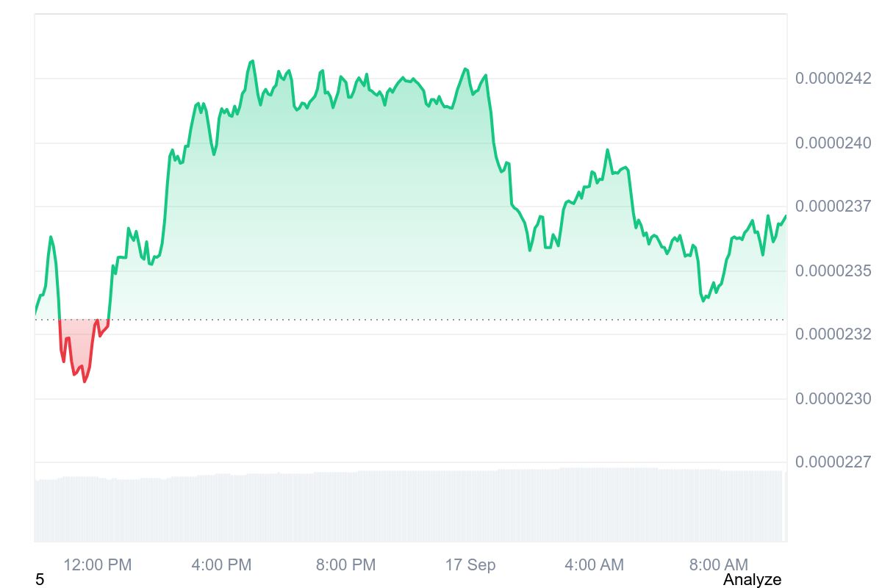
Task: Click the 0.0000227 price axis label
Action: pyautogui.click(x=833, y=462)
